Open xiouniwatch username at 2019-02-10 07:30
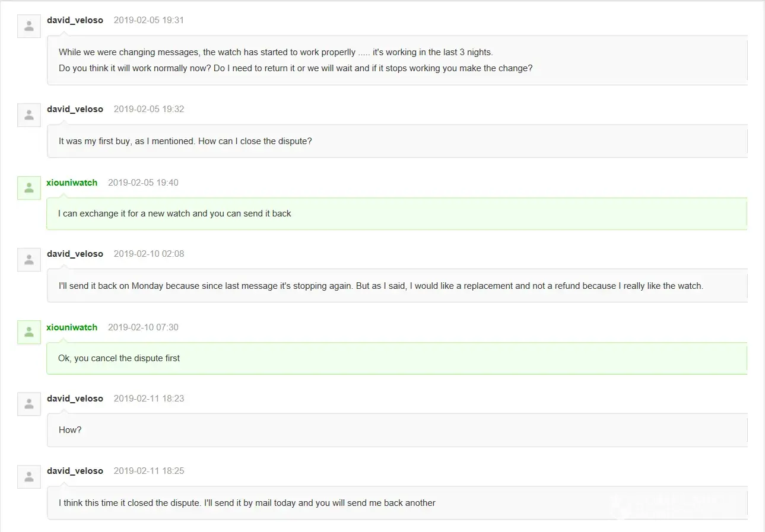 pyautogui.click(x=72, y=327)
